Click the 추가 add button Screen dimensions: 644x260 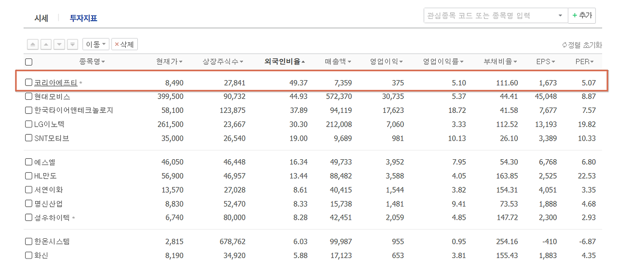(582, 16)
